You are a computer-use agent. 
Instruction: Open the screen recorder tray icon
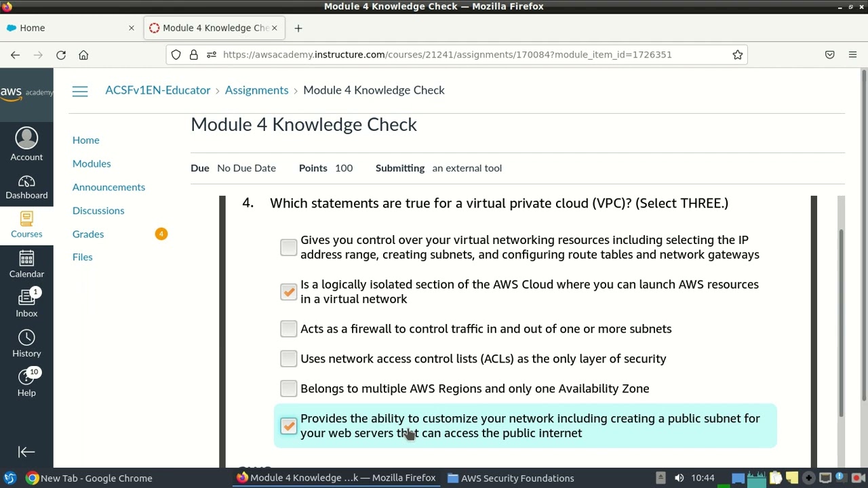point(858,478)
